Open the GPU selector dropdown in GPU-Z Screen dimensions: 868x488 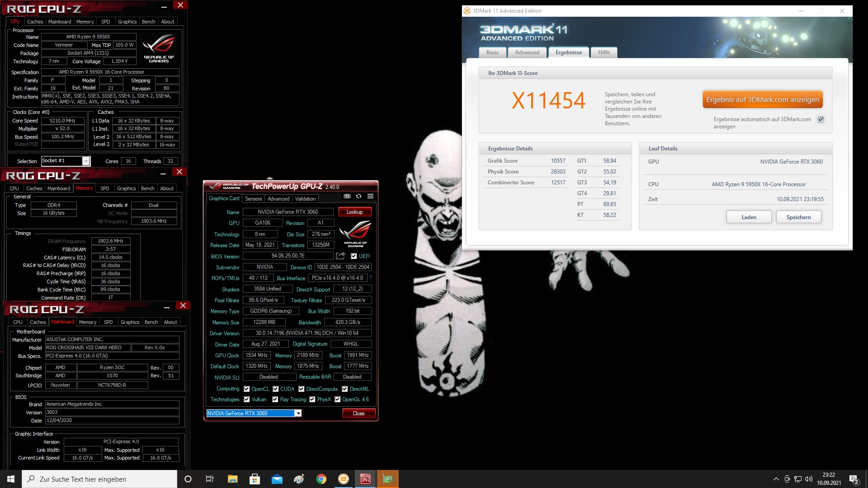[298, 413]
